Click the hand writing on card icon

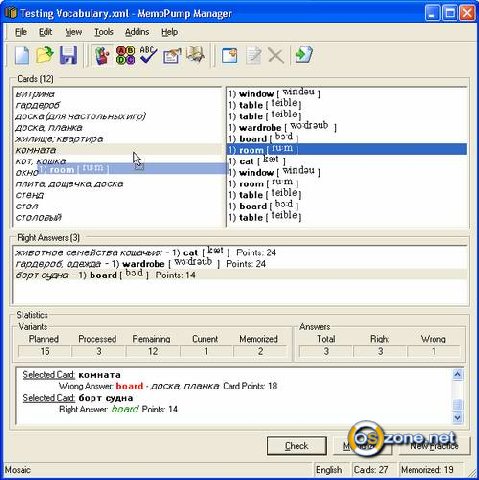(172, 56)
